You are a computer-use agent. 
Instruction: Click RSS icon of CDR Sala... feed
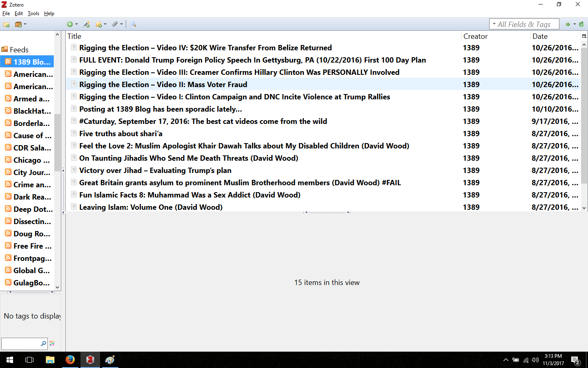pyautogui.click(x=8, y=148)
